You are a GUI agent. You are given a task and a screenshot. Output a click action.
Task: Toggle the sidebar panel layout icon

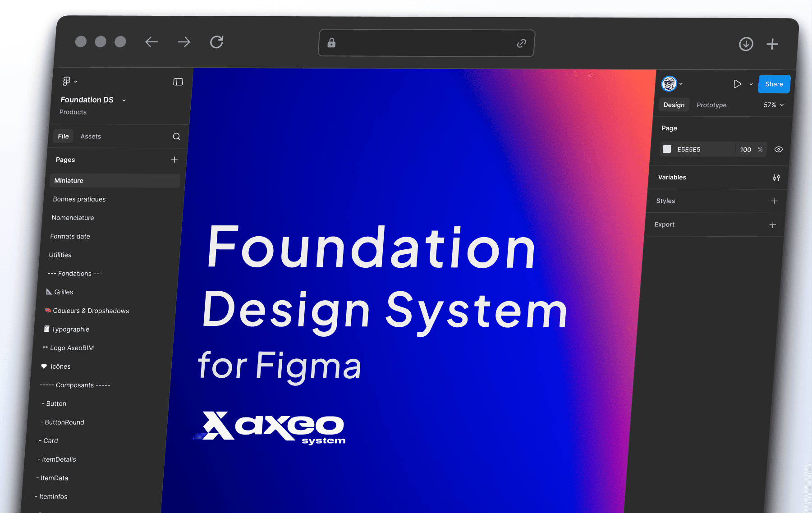coord(178,82)
